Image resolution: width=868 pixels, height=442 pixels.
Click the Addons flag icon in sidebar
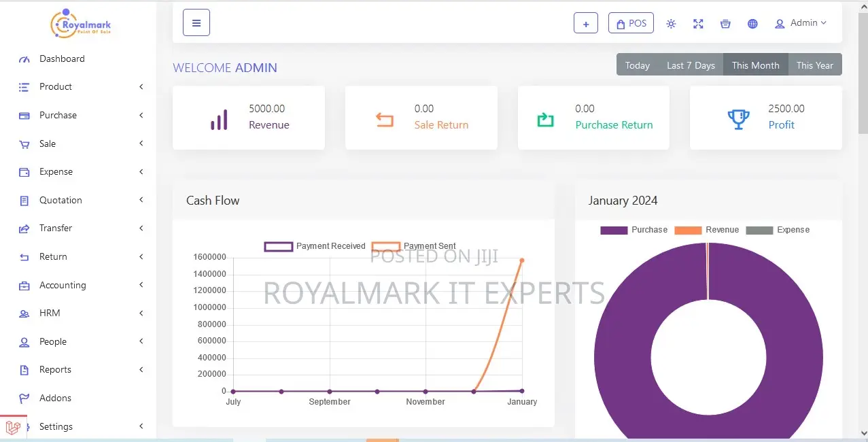point(24,398)
